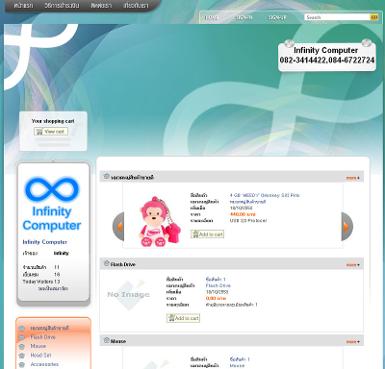The width and height of the screenshot is (385, 369).
Task: Click the View cart button
Action: point(51,132)
